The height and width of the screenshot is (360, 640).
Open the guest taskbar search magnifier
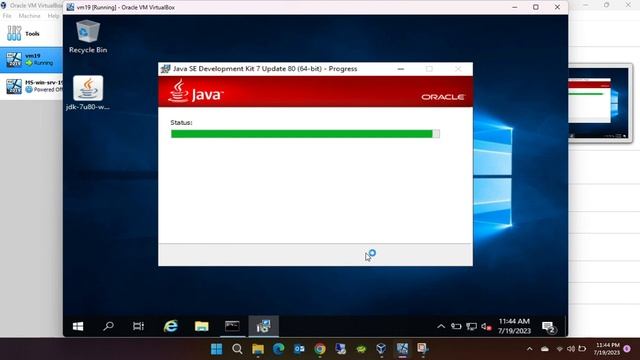[108, 326]
